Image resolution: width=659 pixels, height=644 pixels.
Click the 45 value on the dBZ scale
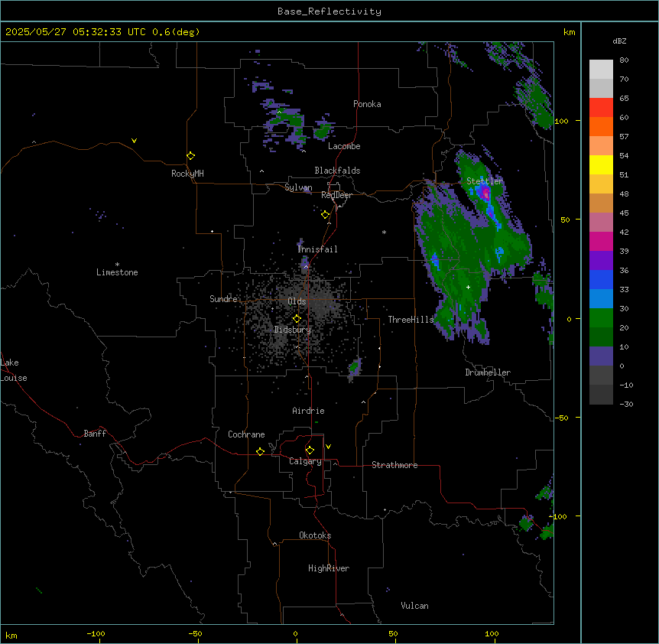point(624,213)
